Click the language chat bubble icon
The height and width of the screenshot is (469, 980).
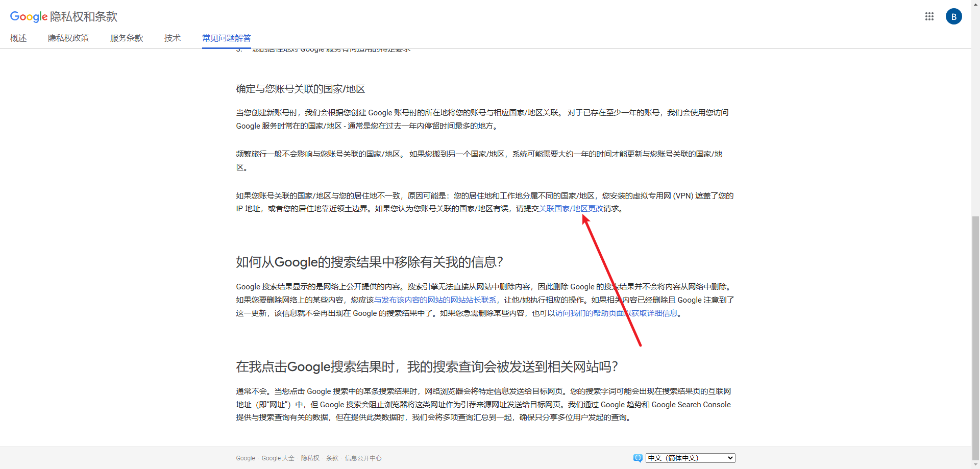click(x=638, y=458)
